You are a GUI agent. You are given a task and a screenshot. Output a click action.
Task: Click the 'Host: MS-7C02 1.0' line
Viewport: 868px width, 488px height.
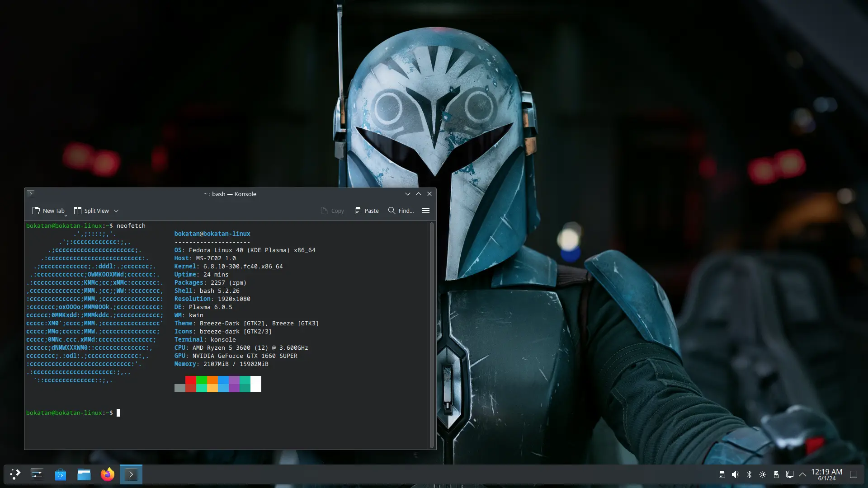point(205,258)
